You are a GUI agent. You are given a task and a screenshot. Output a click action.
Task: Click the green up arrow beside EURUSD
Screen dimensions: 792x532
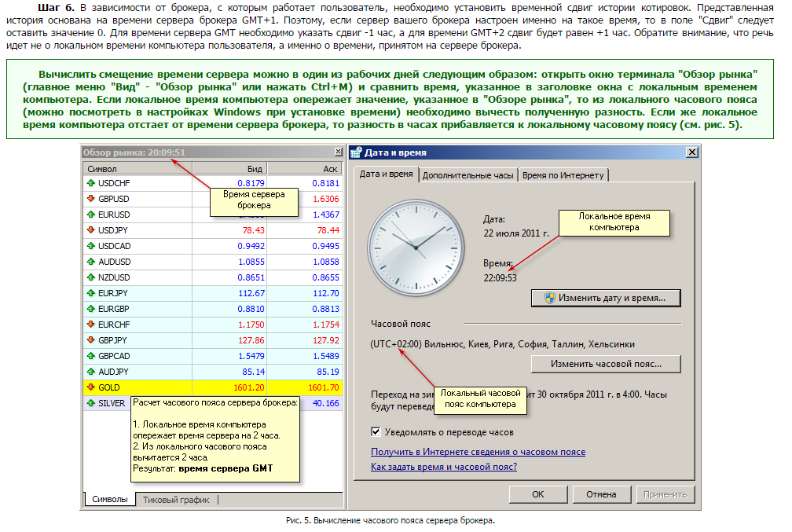[x=91, y=215]
